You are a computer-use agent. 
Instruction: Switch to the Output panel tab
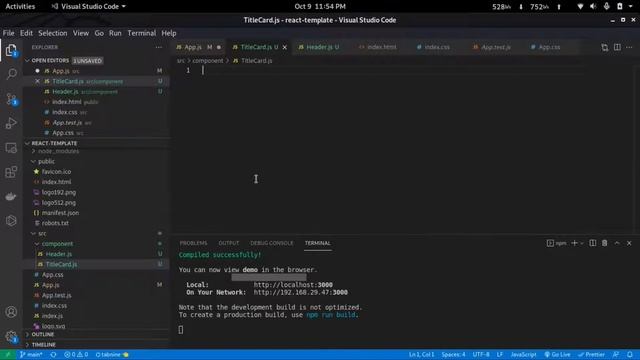tap(229, 243)
